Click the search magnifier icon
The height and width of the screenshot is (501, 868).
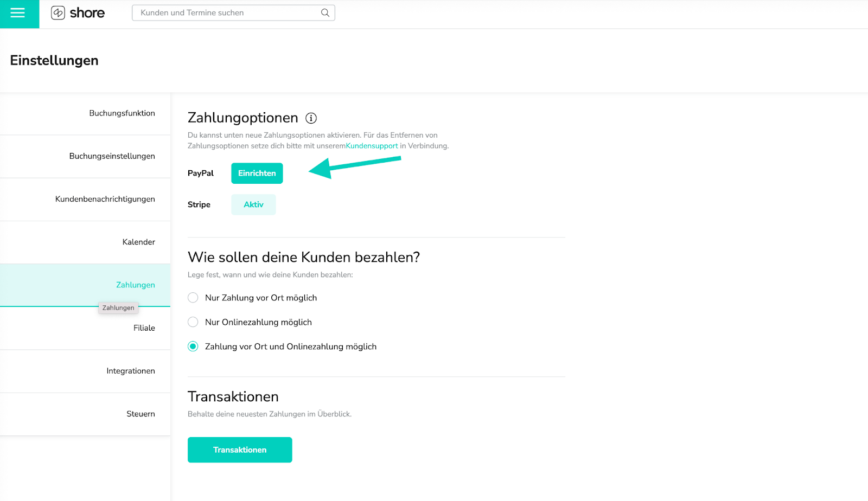point(325,13)
